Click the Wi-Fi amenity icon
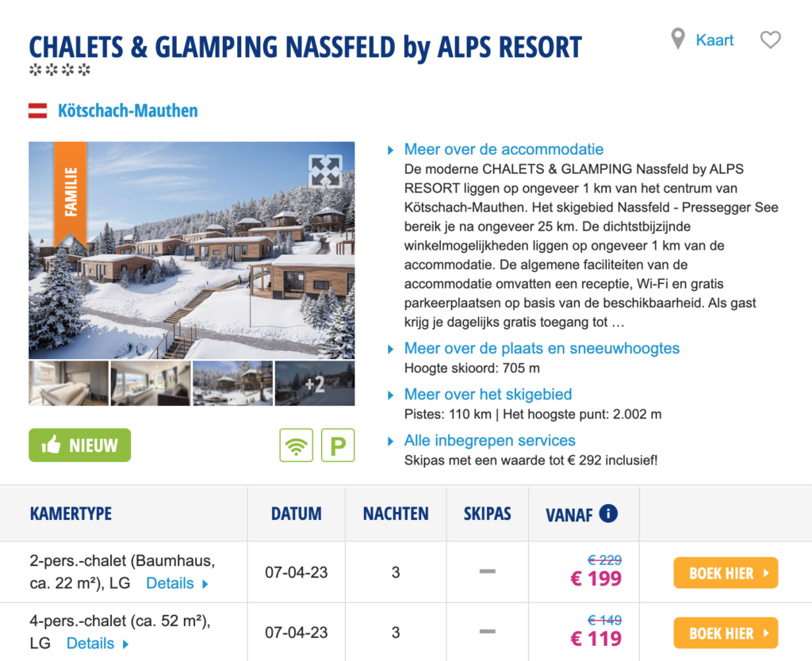Image resolution: width=812 pixels, height=661 pixels. click(x=297, y=445)
